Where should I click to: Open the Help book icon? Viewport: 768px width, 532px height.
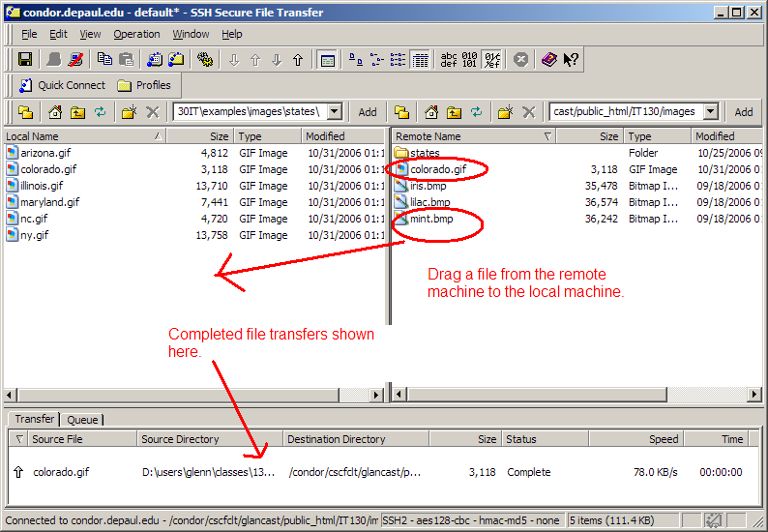pyautogui.click(x=549, y=59)
